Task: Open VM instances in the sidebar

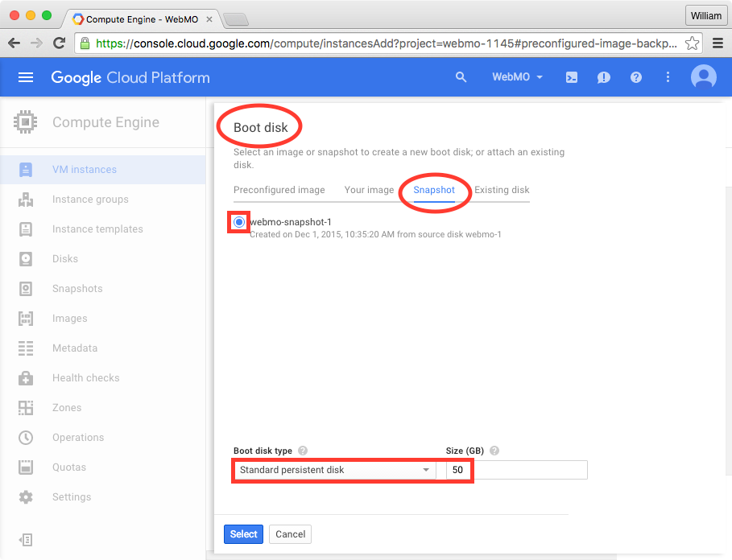Action: click(103, 170)
